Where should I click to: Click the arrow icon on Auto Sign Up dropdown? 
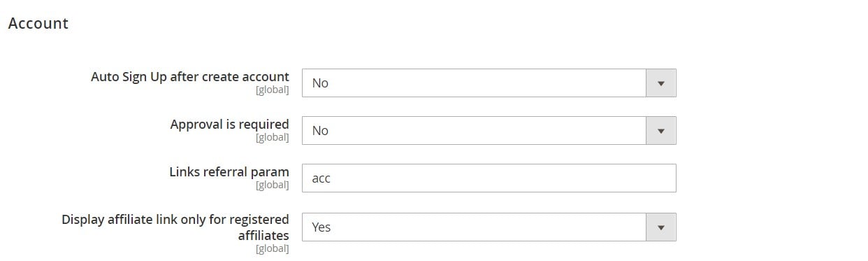coord(661,83)
